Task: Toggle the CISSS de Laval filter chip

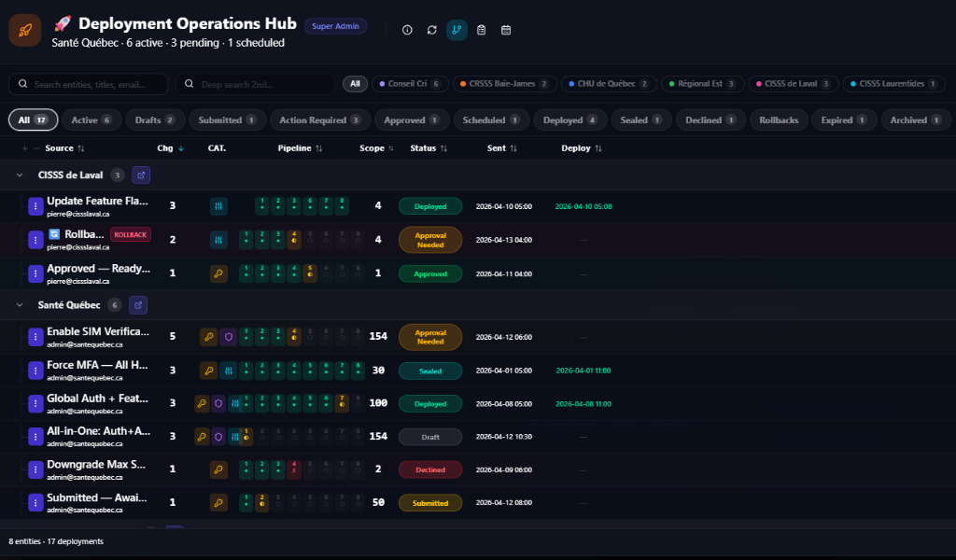Action: pyautogui.click(x=794, y=83)
